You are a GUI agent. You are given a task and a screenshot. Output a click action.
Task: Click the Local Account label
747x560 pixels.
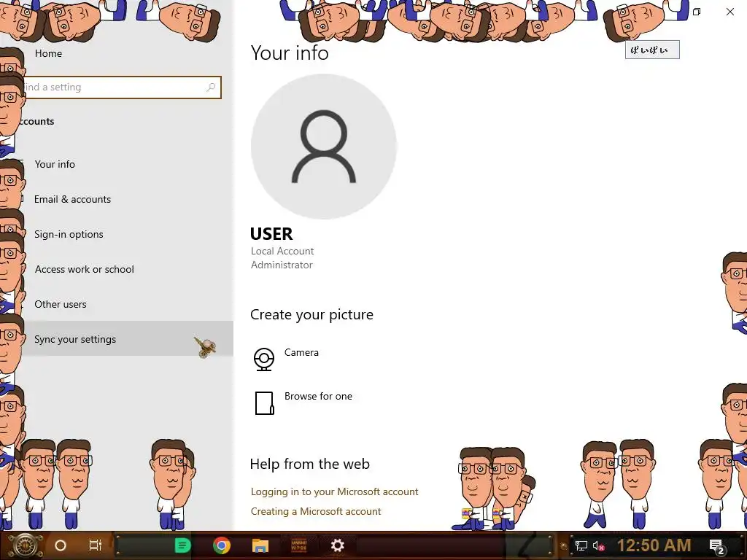coord(282,251)
